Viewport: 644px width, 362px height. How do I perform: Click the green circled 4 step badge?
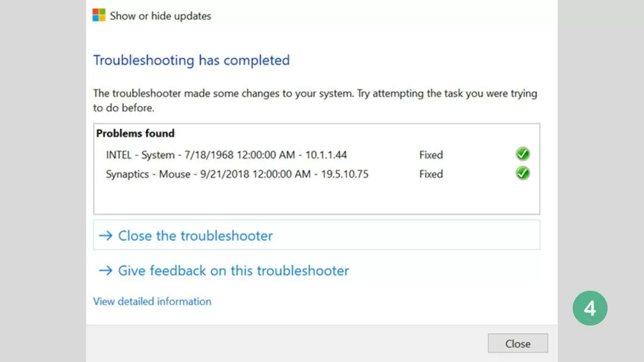click(590, 308)
